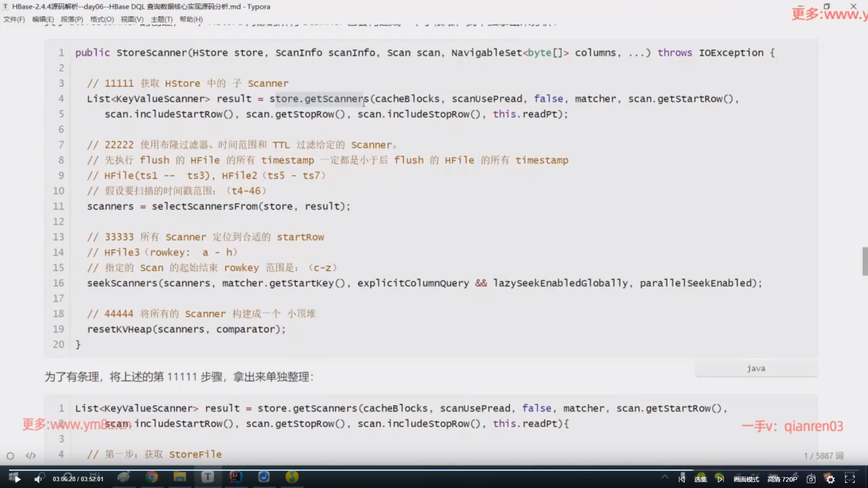Click the java language label of code block
The width and height of the screenshot is (868, 488).
[756, 368]
